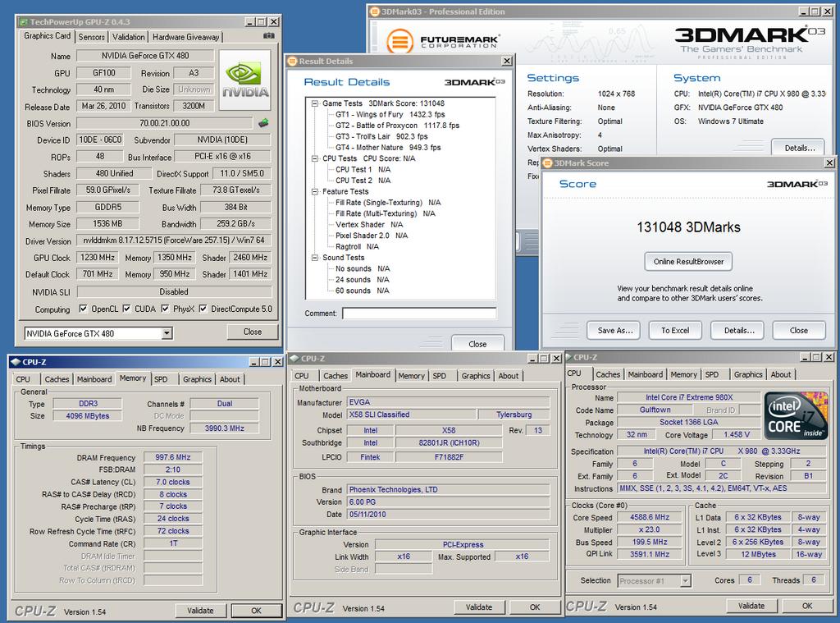Select the Ragtroll N/A tree row
Image resolution: width=840 pixels, height=623 pixels.
357,246
